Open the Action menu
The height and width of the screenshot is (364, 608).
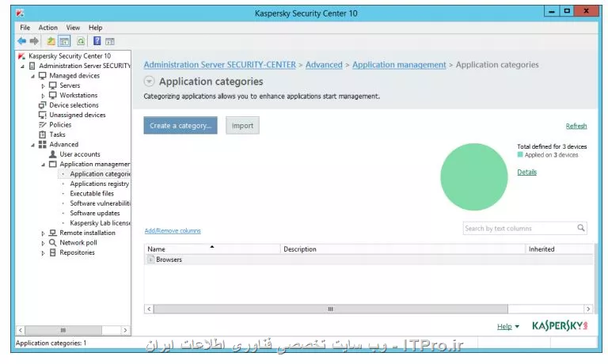click(x=47, y=28)
